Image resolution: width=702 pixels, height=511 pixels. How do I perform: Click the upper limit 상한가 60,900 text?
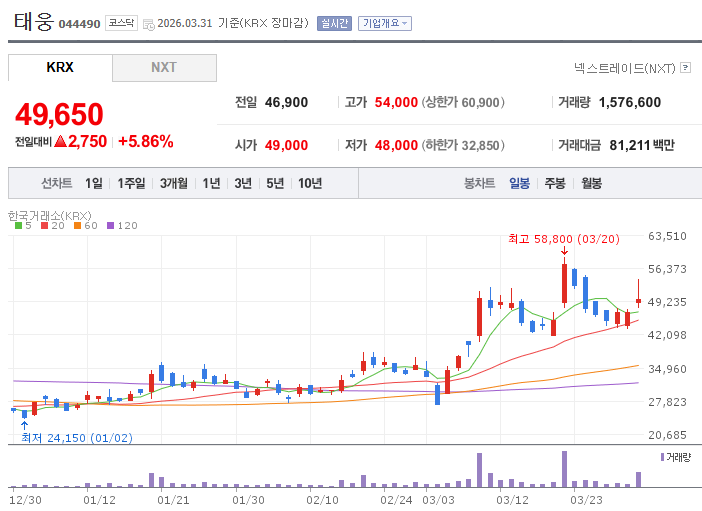tap(463, 102)
